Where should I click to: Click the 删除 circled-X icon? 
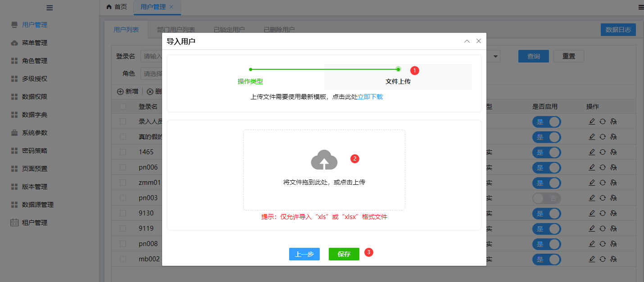[x=149, y=91]
